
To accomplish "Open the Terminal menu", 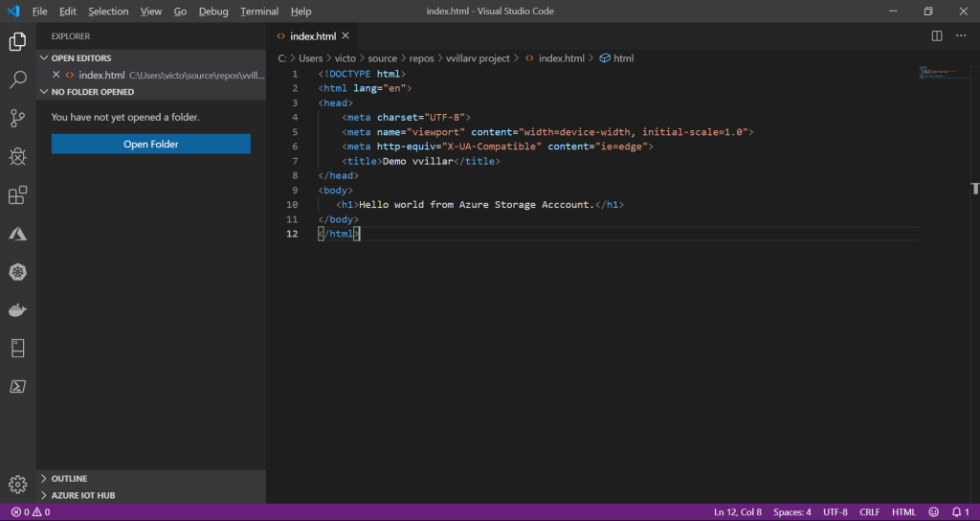I will [x=259, y=11].
